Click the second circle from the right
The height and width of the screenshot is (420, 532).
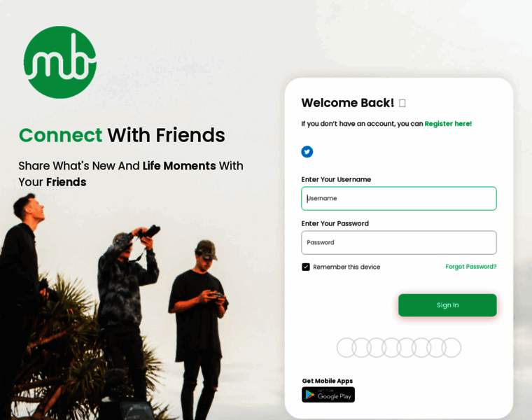tap(437, 347)
